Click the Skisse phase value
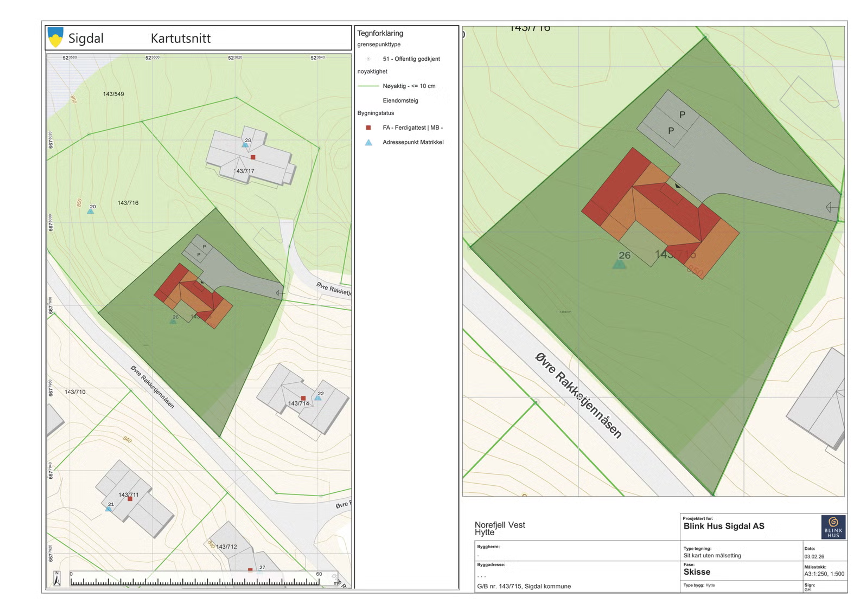Image resolution: width=868 pixels, height=613 pixels. point(697,572)
